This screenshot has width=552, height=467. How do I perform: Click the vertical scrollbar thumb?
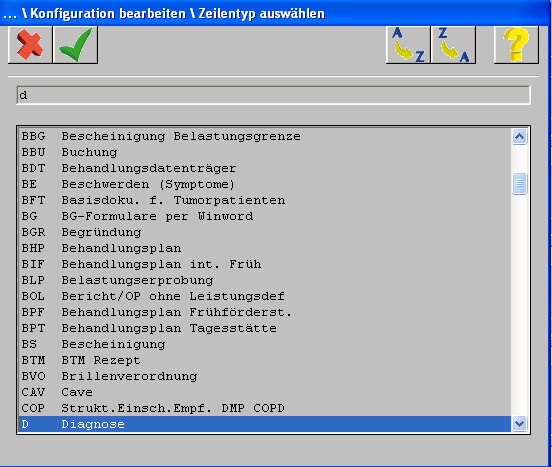pos(520,183)
